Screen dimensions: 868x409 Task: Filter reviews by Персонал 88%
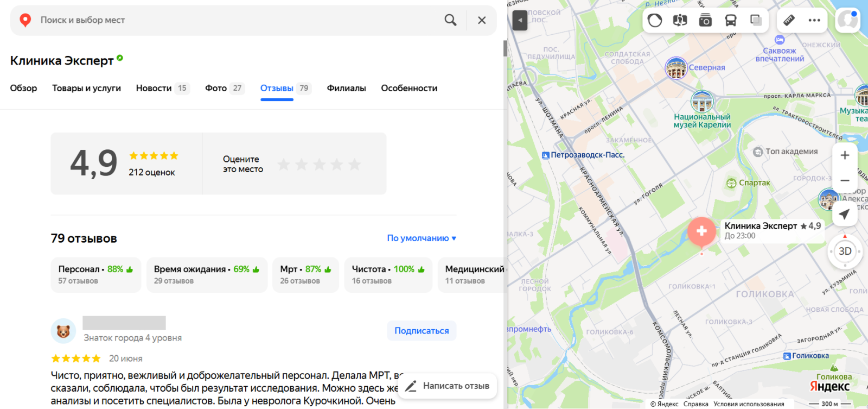pyautogui.click(x=96, y=275)
